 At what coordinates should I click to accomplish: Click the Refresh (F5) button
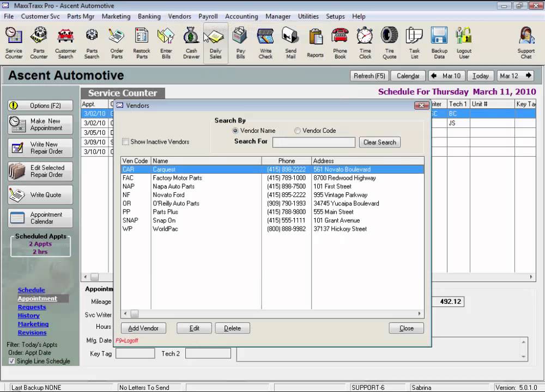click(x=369, y=76)
